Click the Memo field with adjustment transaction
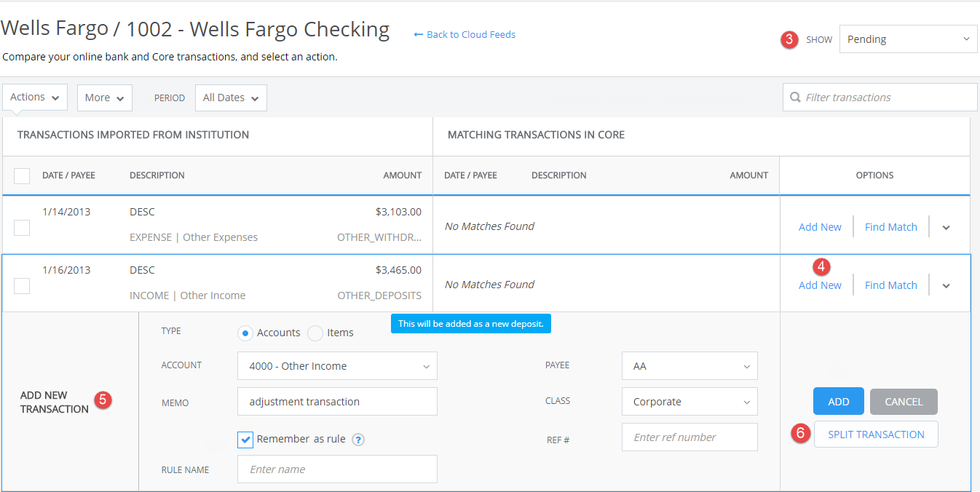This screenshot has width=980, height=492. pyautogui.click(x=337, y=402)
